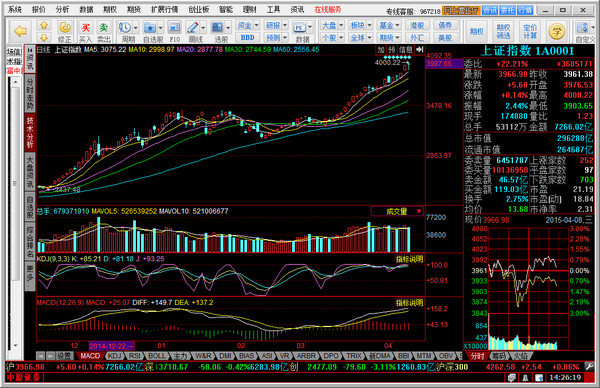Expand the 自选股 dropdown arrow
The height and width of the screenshot is (388, 600).
(160, 28)
